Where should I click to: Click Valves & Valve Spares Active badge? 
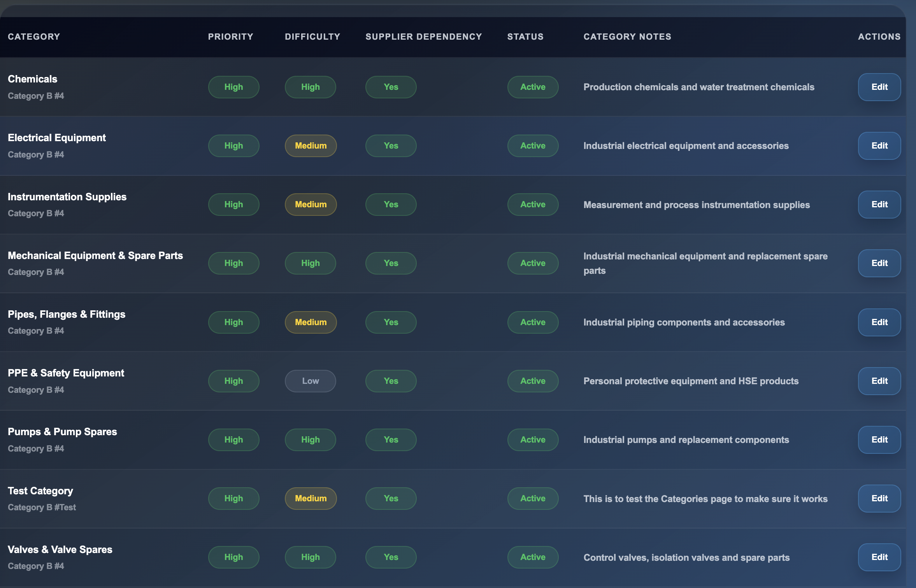533,557
